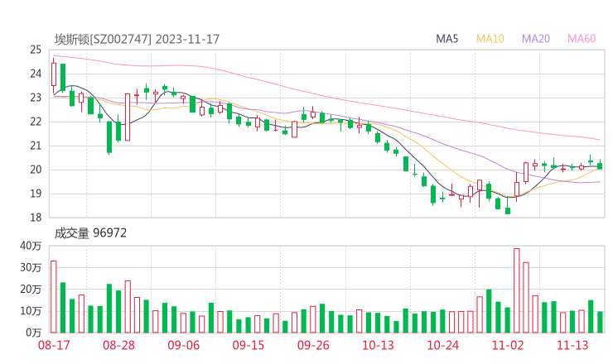Viewport: 613px width, 364px height.
Task: Click the price axis value 20
Action: pos(36,170)
